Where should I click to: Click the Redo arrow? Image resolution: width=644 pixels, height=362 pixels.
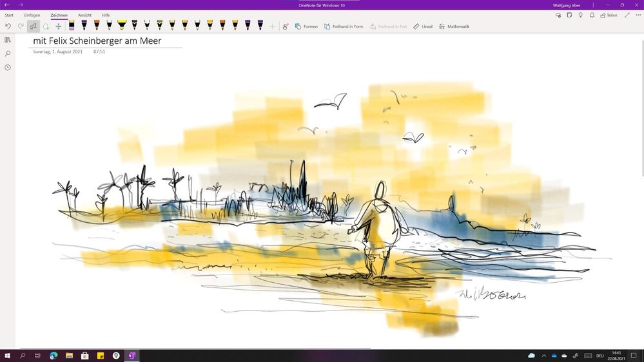pos(21,26)
